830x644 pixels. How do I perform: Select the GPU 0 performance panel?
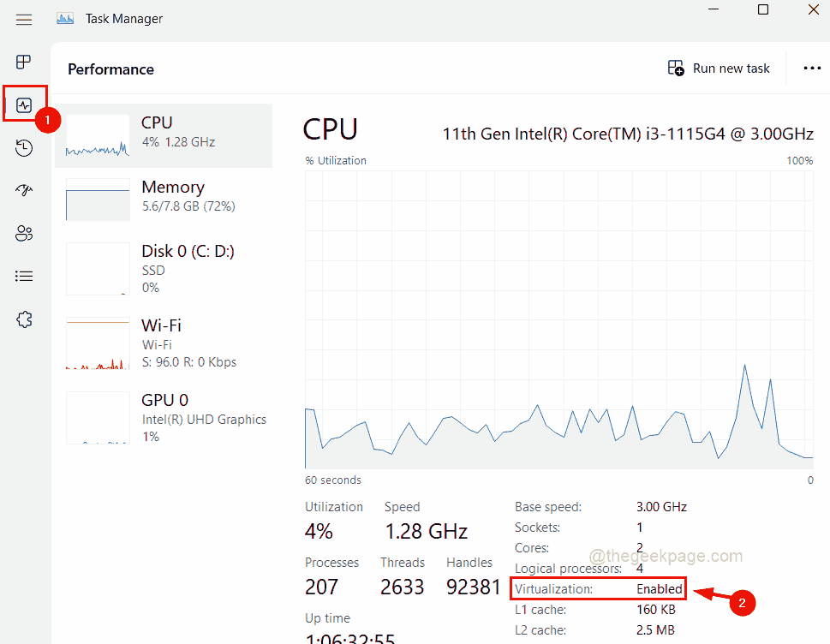point(171,417)
